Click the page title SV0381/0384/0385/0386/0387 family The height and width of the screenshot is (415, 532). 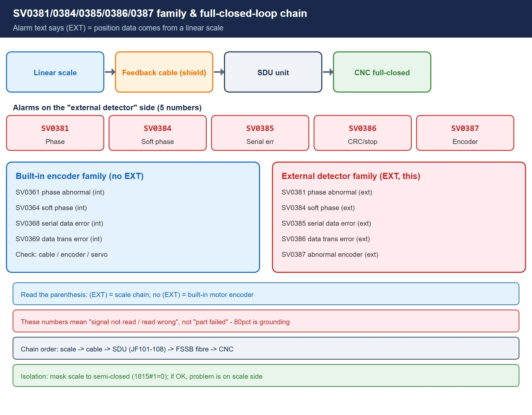coord(160,13)
